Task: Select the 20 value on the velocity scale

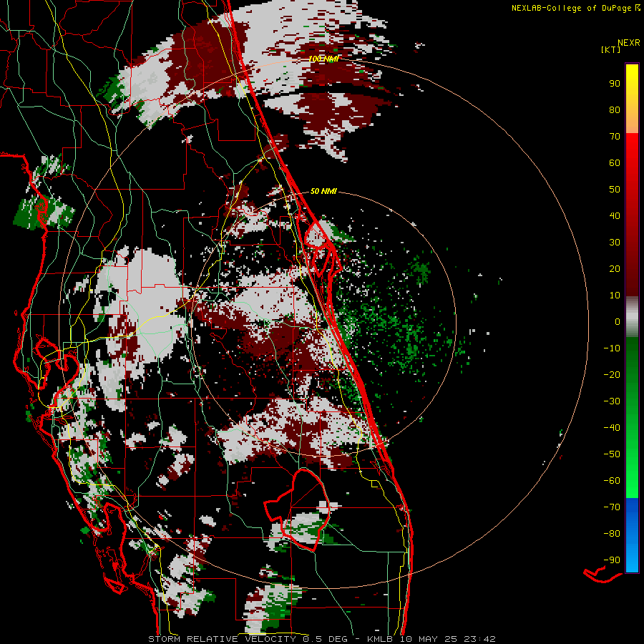Action: pyautogui.click(x=615, y=268)
